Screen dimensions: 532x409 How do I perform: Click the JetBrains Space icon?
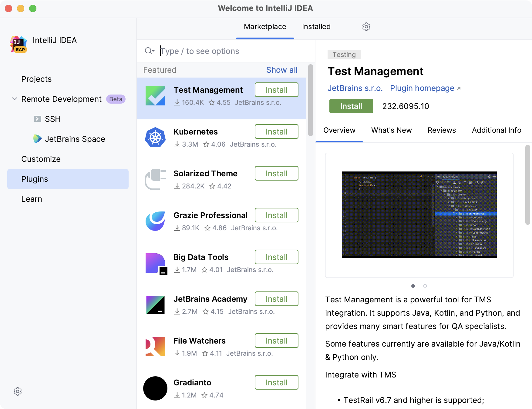(38, 139)
